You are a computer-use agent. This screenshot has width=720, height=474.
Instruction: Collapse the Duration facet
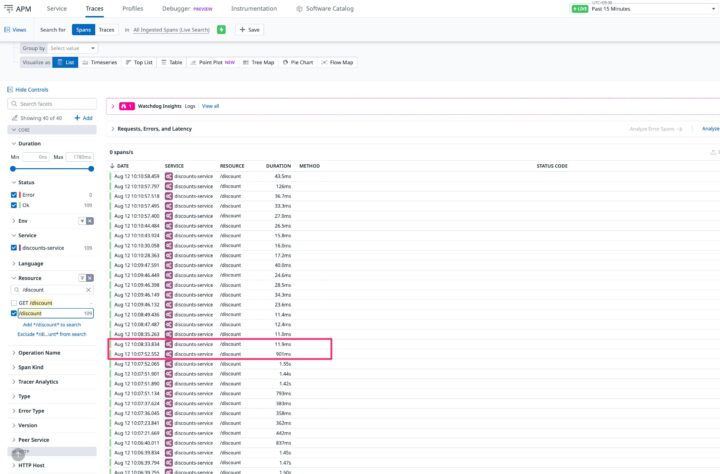26,144
